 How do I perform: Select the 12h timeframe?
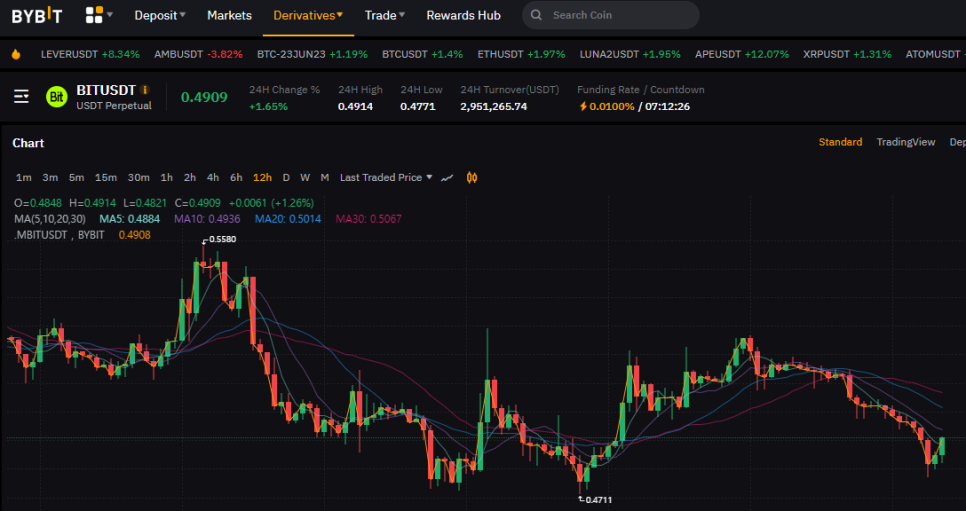(x=262, y=178)
